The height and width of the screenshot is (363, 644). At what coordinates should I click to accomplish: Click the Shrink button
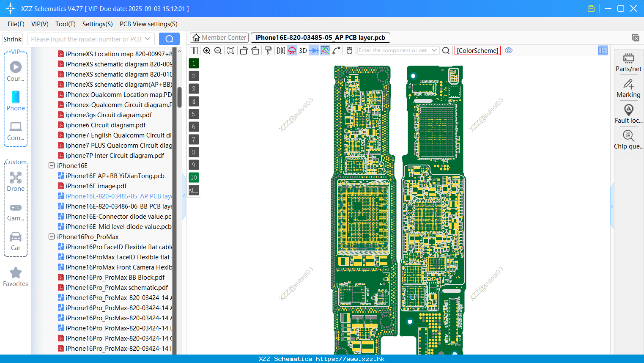click(x=13, y=39)
